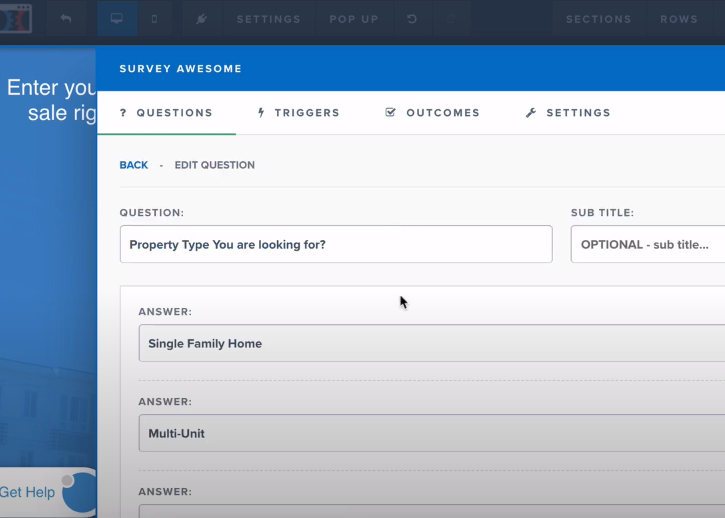Open the POP UP menu

coord(354,19)
